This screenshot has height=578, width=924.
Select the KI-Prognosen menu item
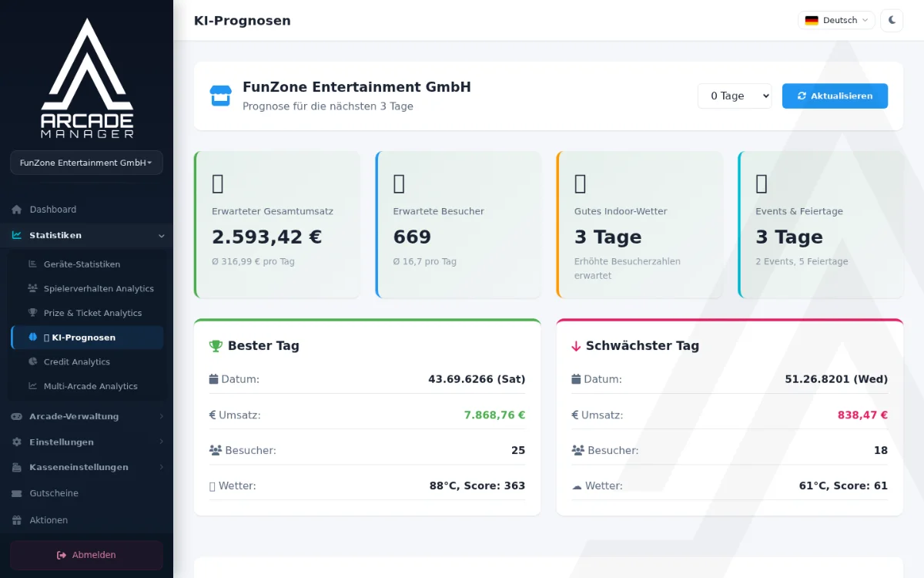tap(87, 338)
